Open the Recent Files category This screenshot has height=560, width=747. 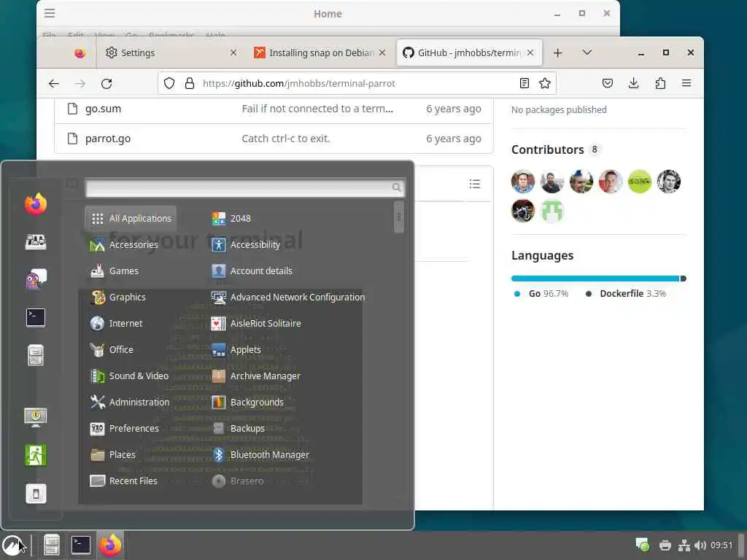[x=131, y=481]
